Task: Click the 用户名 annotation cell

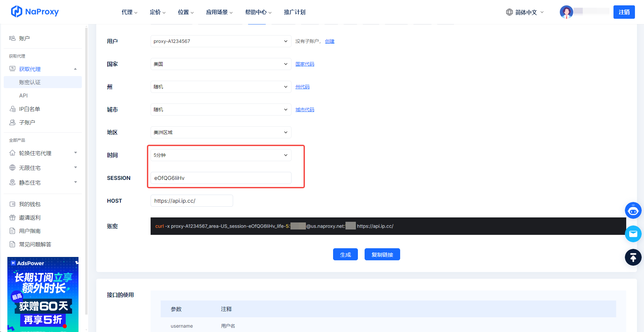Action: (x=228, y=326)
